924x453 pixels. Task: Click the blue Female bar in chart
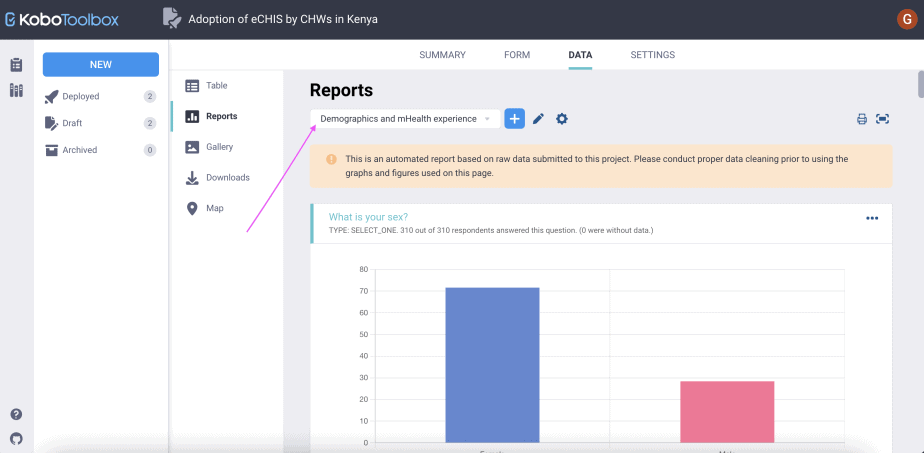coord(492,364)
